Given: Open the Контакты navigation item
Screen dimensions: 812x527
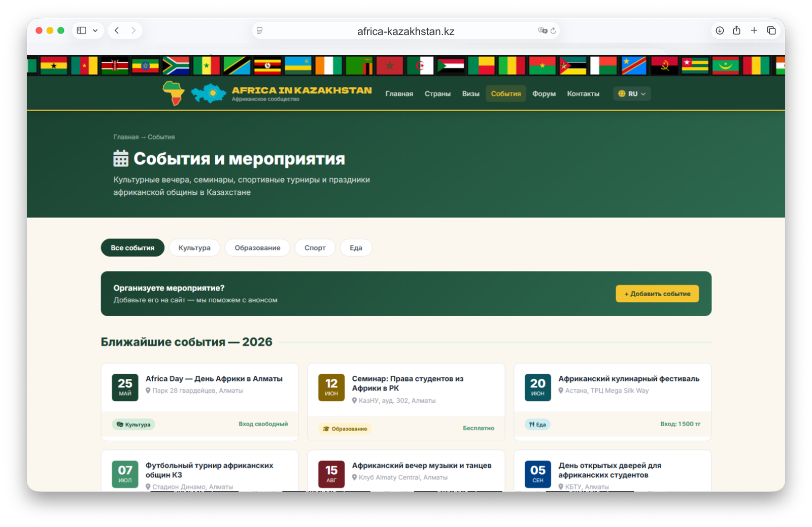Looking at the screenshot, I should [x=583, y=94].
